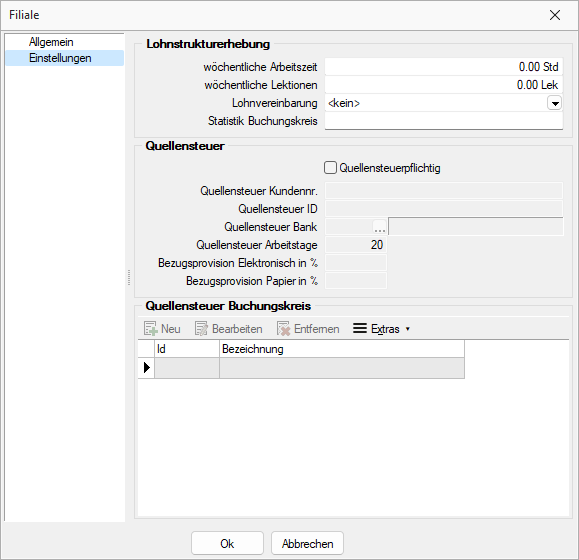Image resolution: width=579 pixels, height=560 pixels.
Task: Click the Extras hamburger icon
Action: coord(360,328)
